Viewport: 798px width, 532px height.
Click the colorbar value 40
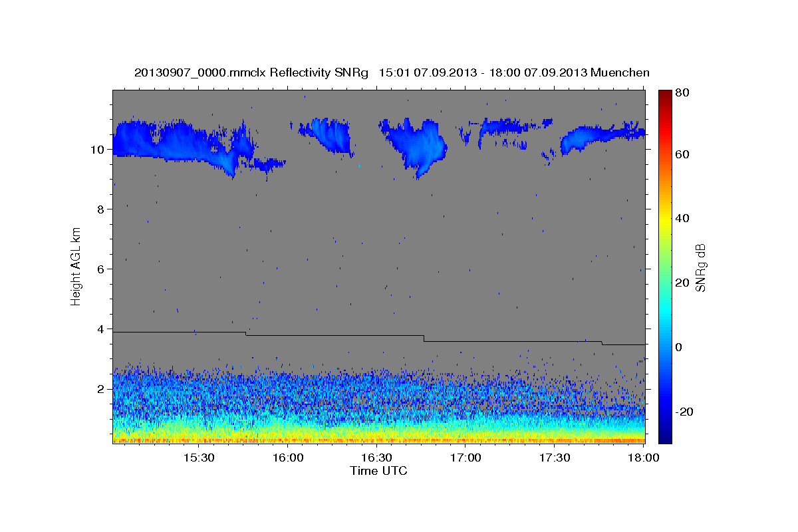click(x=682, y=219)
